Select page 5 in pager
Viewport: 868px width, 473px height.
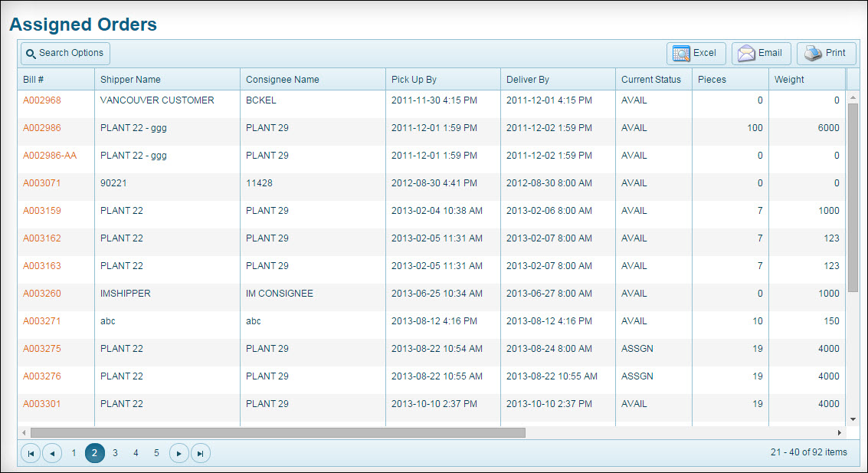click(156, 453)
